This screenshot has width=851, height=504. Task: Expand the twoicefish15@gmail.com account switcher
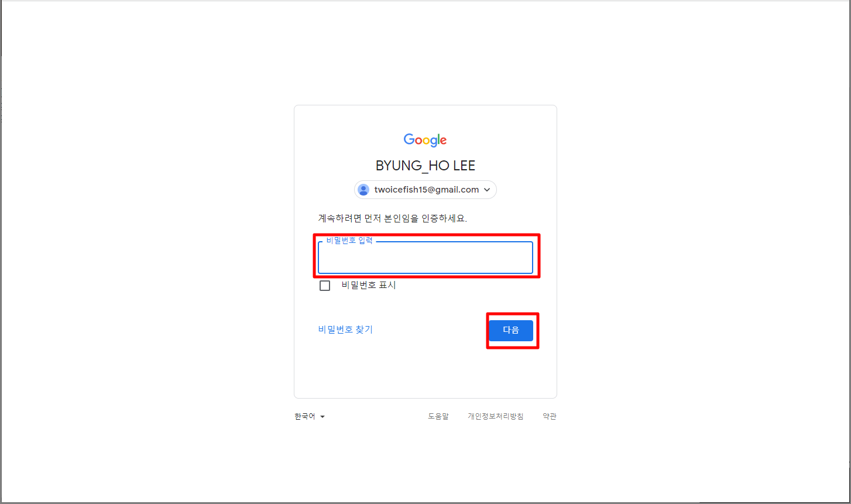click(x=426, y=190)
